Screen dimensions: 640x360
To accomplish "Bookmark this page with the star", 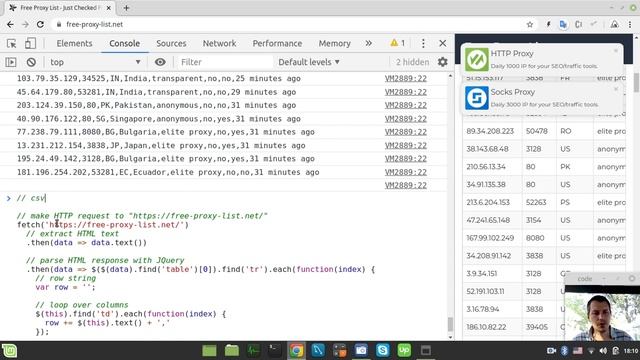I will point(530,24).
